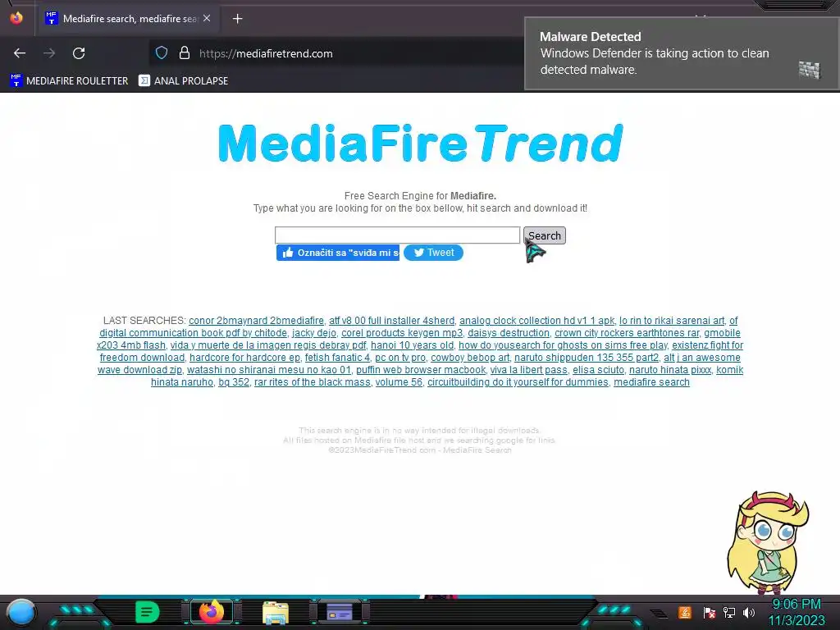Open 'atf v8 00 full installer 4sherd' link
Viewport: 840px width, 630px height.
coord(391,321)
